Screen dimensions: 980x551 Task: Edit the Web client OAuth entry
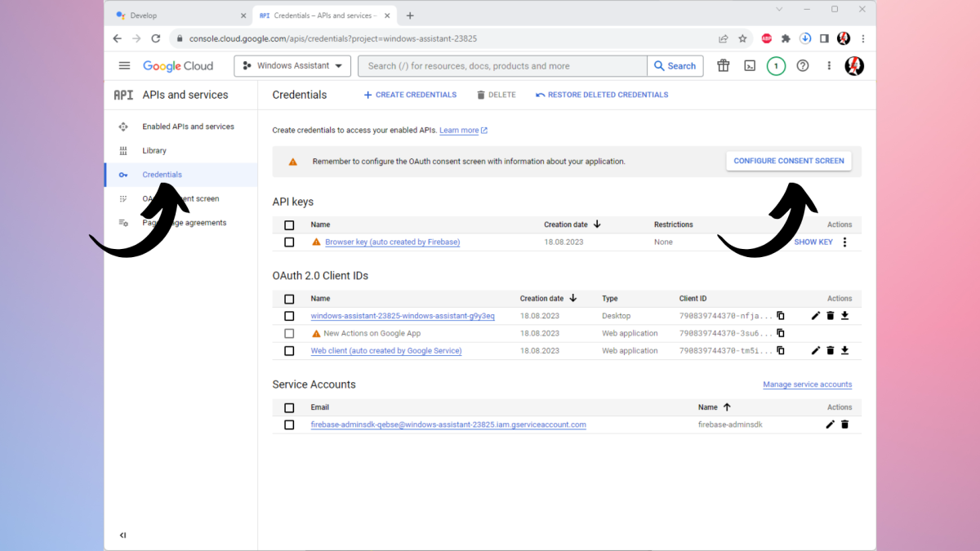pyautogui.click(x=815, y=350)
